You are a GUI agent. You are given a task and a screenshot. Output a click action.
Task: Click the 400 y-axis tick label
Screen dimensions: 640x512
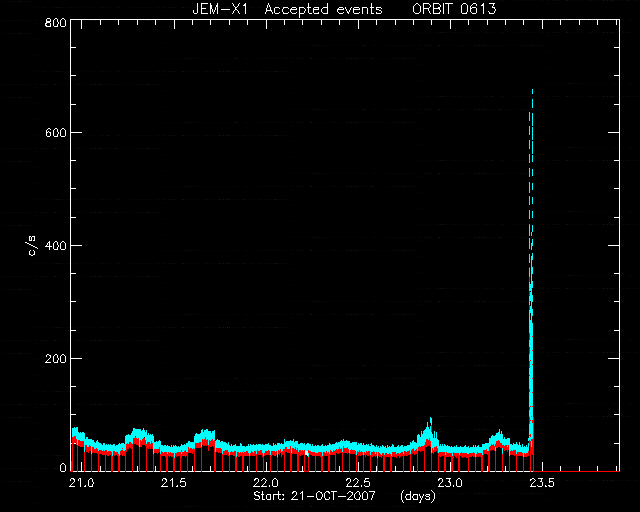56,245
